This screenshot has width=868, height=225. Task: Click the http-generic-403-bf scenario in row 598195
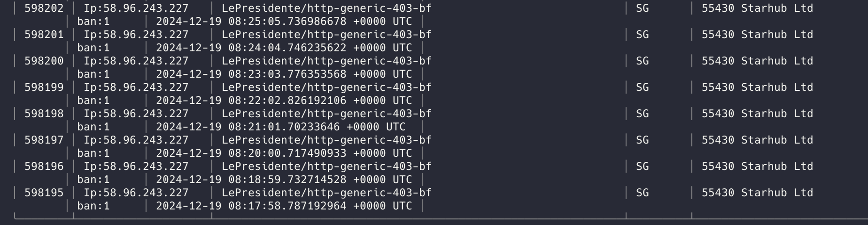369,193
